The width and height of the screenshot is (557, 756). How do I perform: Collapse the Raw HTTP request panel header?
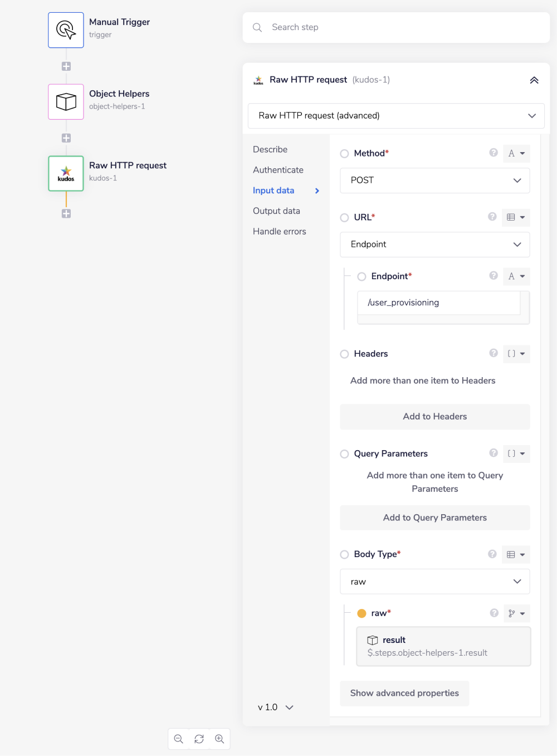[x=534, y=80]
